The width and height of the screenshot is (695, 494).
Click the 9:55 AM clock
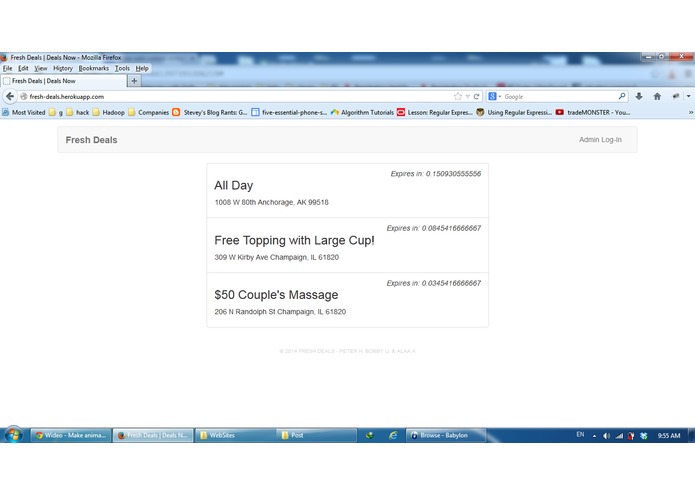pyautogui.click(x=669, y=436)
